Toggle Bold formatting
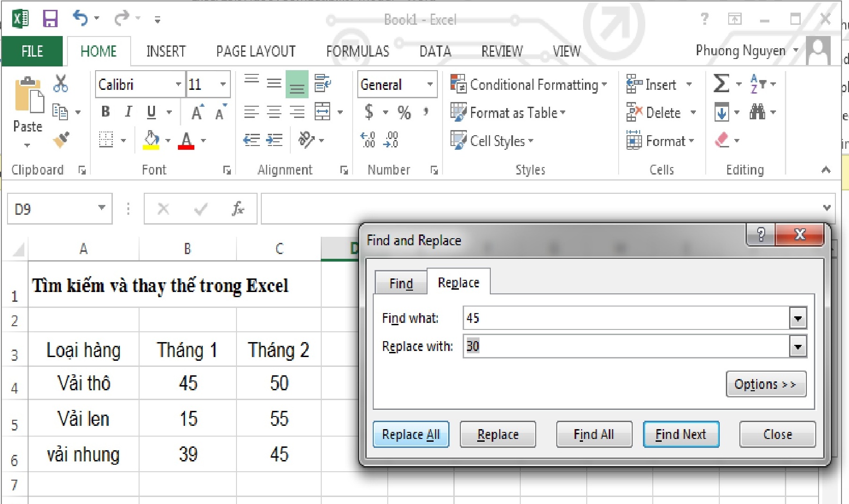Viewport: 849px width, 504px height. coord(105,112)
